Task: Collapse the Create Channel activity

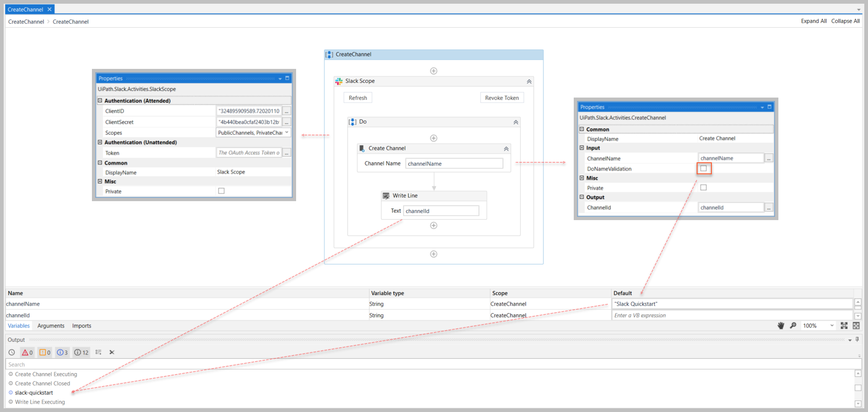Action: (506, 149)
